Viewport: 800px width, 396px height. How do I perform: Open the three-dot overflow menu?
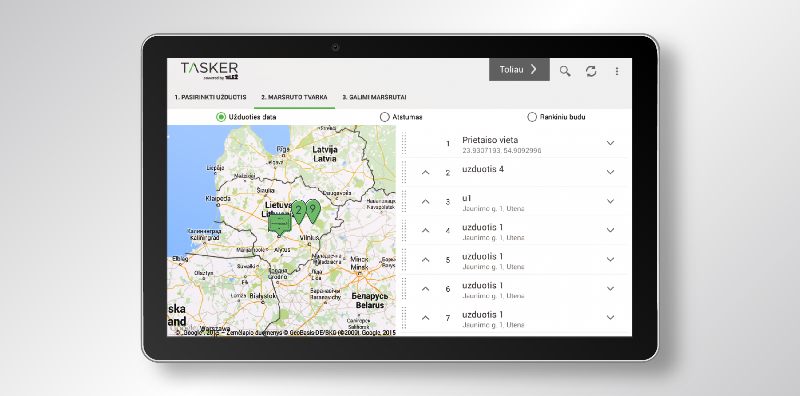pos(617,71)
